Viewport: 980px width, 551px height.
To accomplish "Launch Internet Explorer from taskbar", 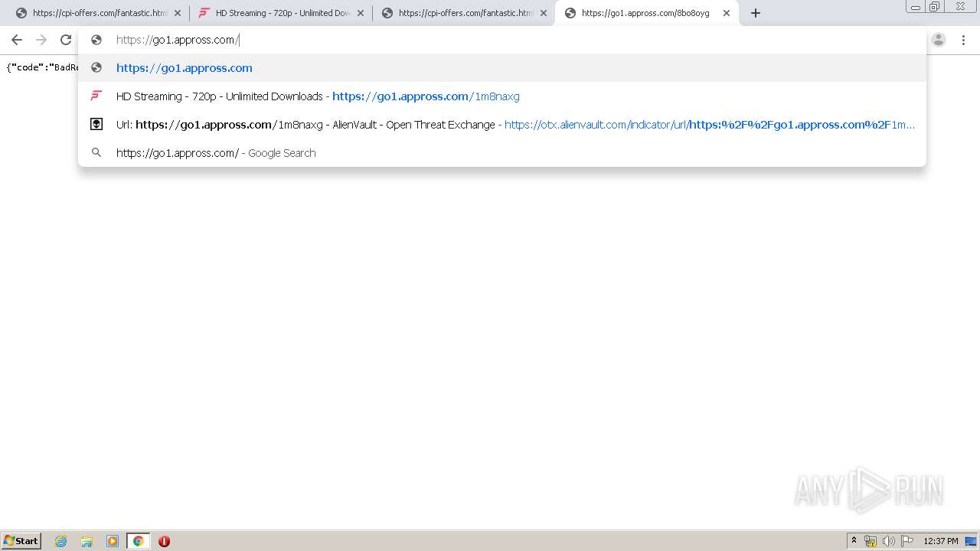I will [x=61, y=541].
